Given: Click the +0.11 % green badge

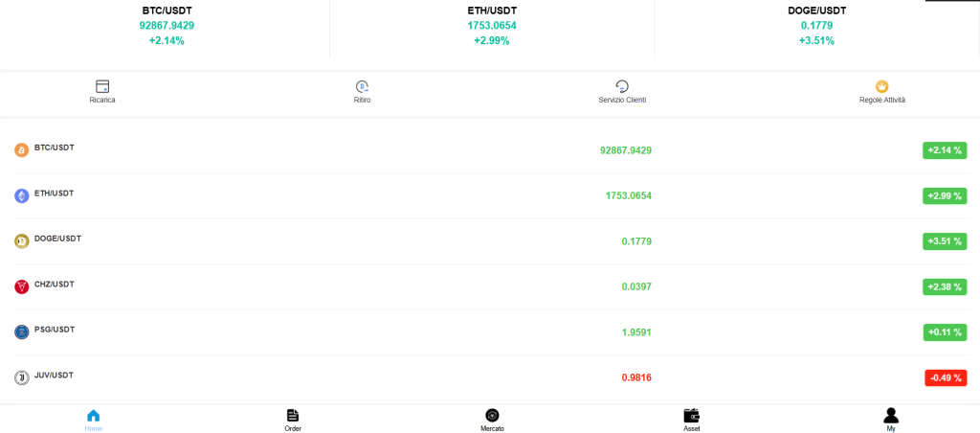Looking at the screenshot, I should (945, 332).
